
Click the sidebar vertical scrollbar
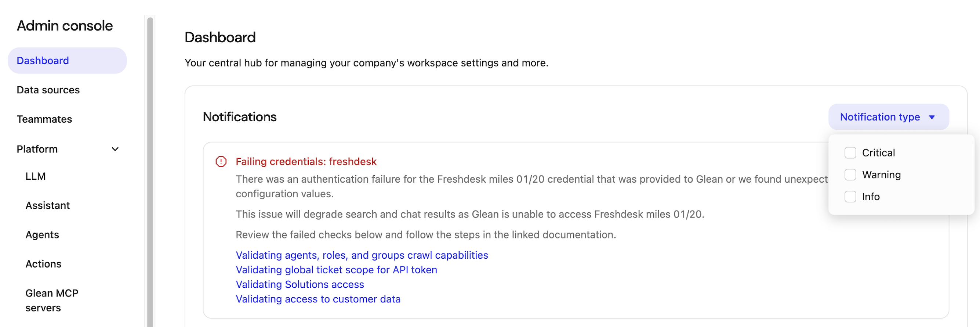(x=150, y=171)
